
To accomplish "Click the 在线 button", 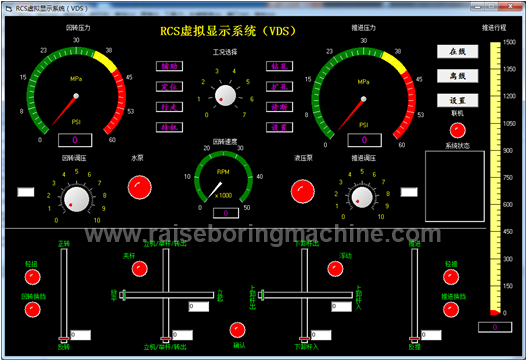I will point(458,52).
